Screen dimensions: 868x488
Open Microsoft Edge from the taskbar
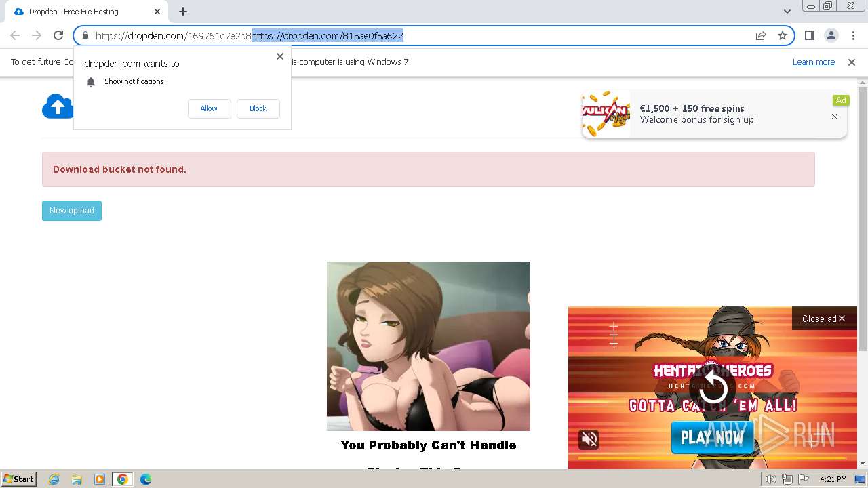[x=146, y=479]
